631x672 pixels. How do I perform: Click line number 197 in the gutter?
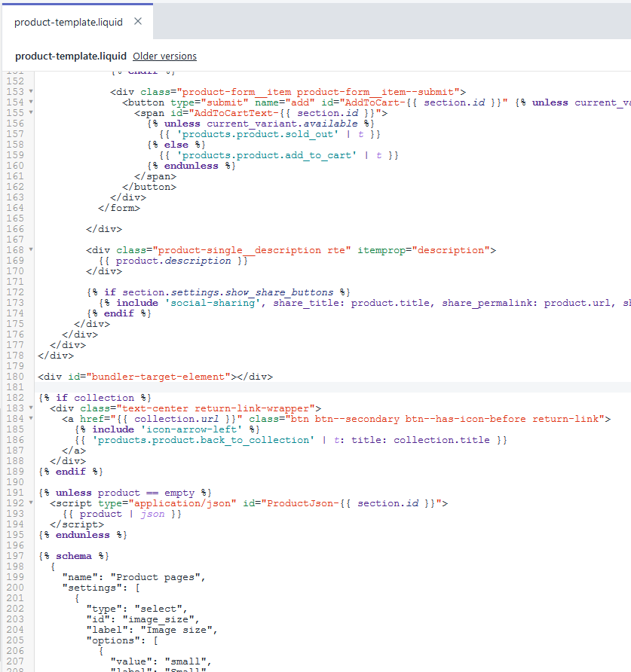pyautogui.click(x=15, y=556)
